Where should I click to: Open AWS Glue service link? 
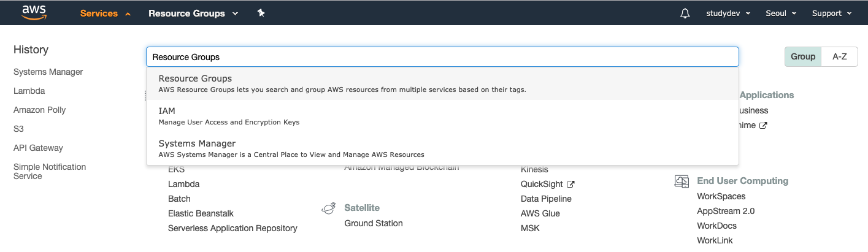tap(540, 213)
